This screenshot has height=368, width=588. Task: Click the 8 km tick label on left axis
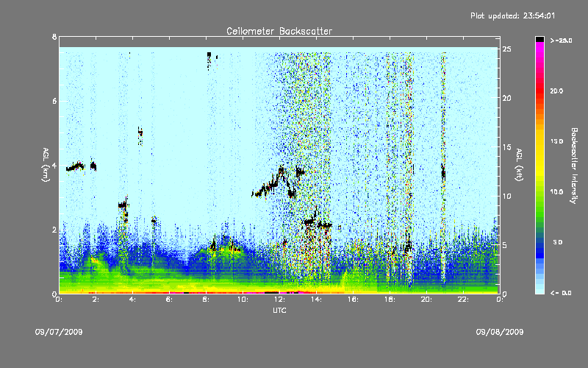coord(54,37)
